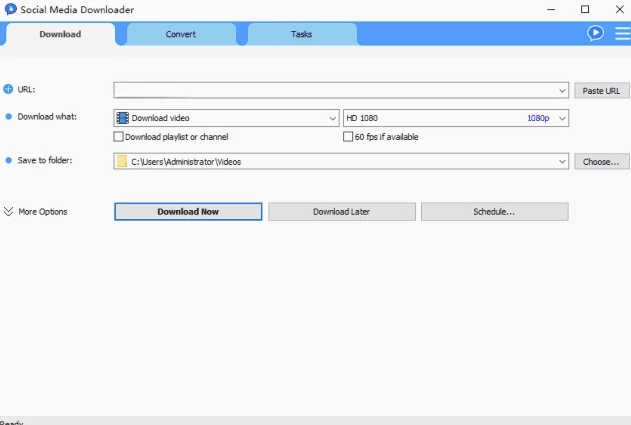Click the play icon in top-right corner
The height and width of the screenshot is (425, 631).
[596, 33]
